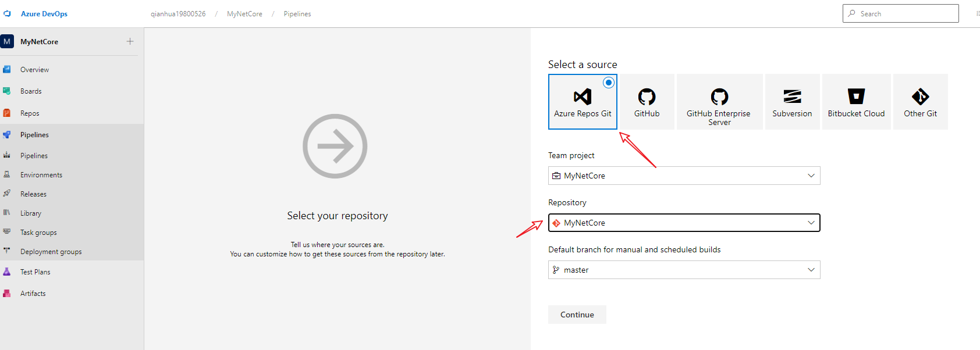The height and width of the screenshot is (350, 980).
Task: Select the Azure Repos Git radio button
Action: point(608,83)
